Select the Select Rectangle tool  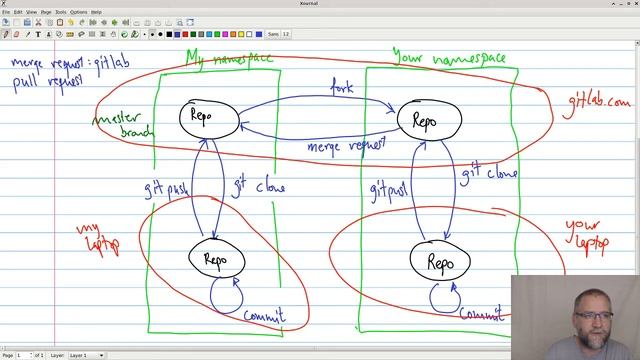(x=92, y=34)
